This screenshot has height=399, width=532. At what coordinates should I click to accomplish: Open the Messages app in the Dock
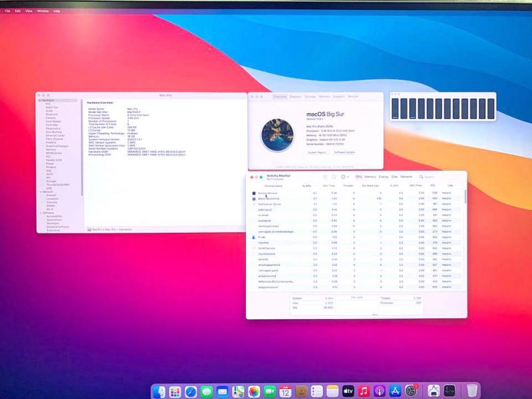pos(207,392)
